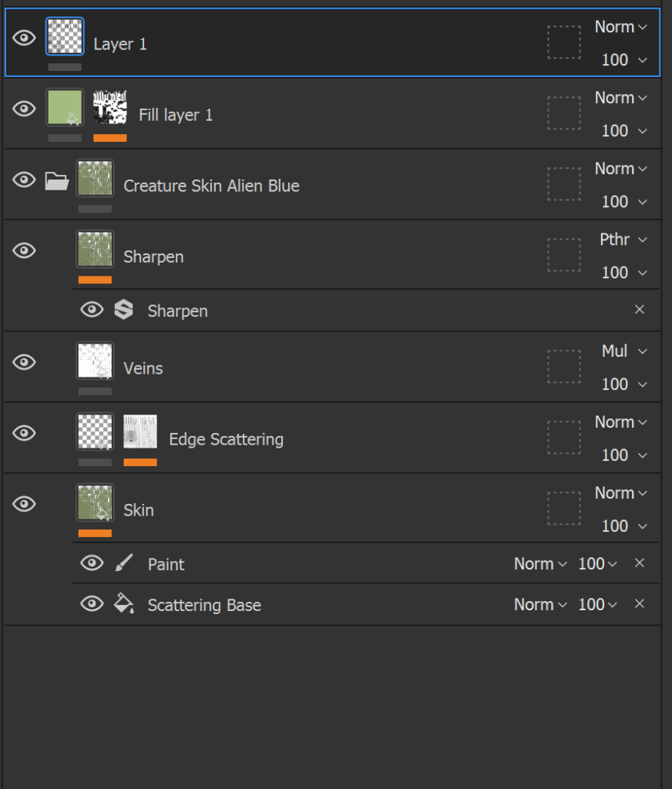672x789 pixels.
Task: Delete the Scattering Base effect
Action: click(x=639, y=604)
